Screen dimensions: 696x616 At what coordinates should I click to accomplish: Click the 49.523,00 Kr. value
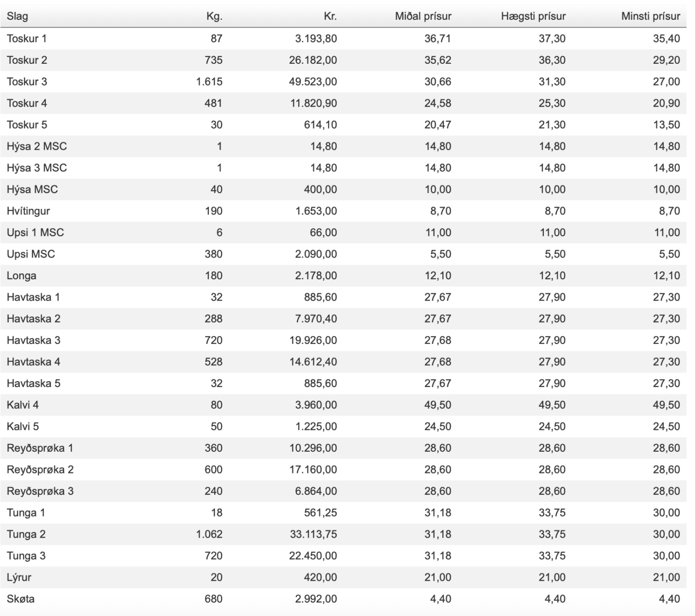point(313,82)
